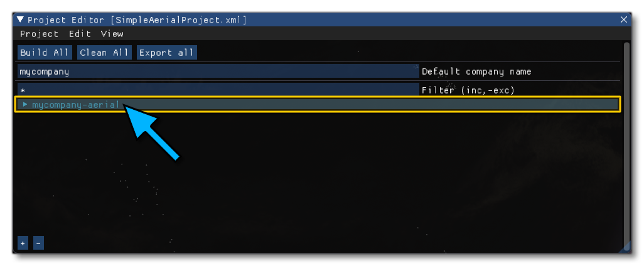This screenshot has height=266, width=644.
Task: Click the Export all button
Action: (x=167, y=53)
